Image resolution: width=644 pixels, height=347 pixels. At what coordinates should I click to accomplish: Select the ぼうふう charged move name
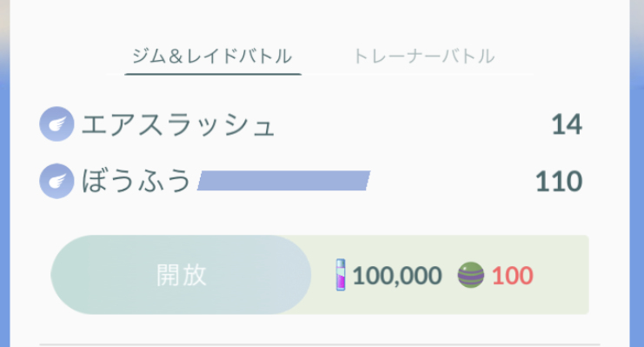[x=136, y=181]
